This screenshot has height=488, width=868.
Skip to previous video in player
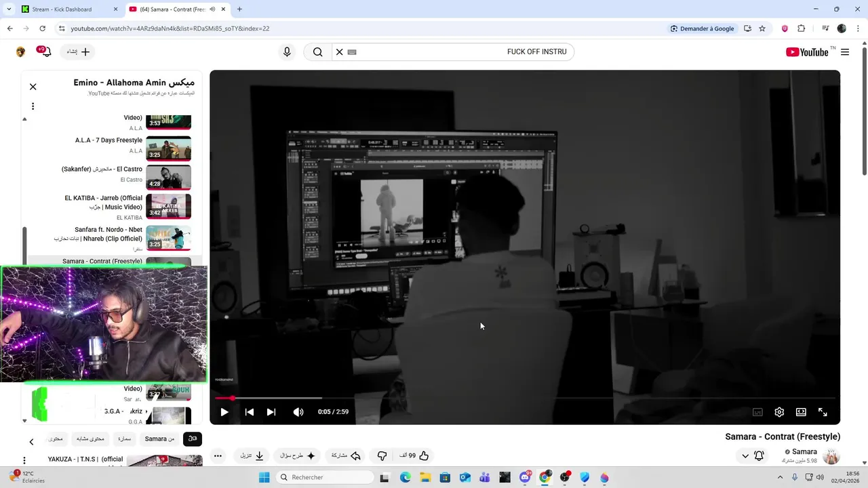click(x=250, y=412)
